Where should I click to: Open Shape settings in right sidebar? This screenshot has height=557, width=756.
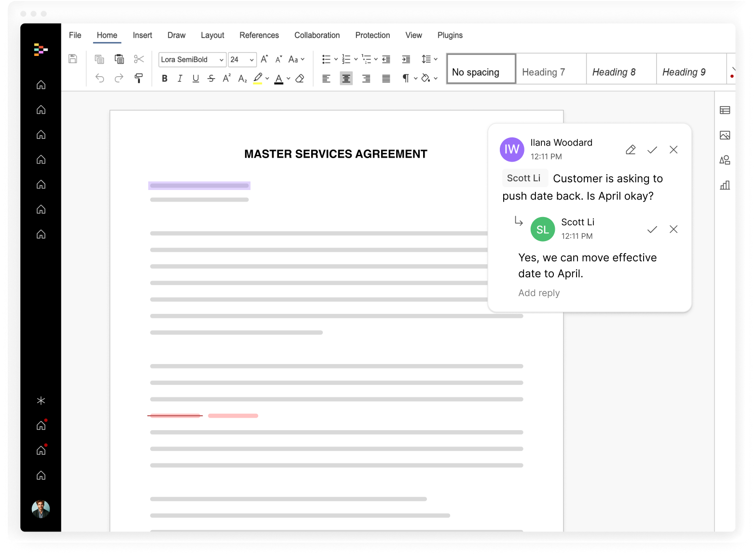725,160
